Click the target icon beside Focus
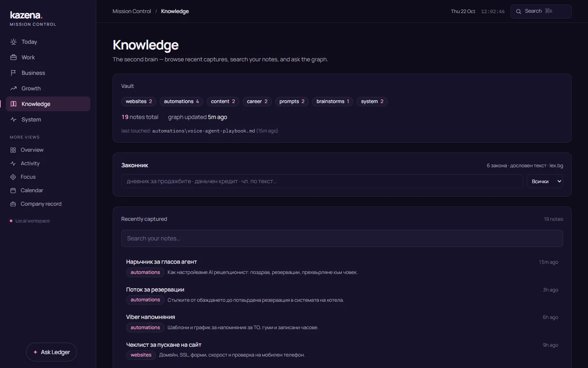Screen dimensions: 588x368 coord(13,177)
